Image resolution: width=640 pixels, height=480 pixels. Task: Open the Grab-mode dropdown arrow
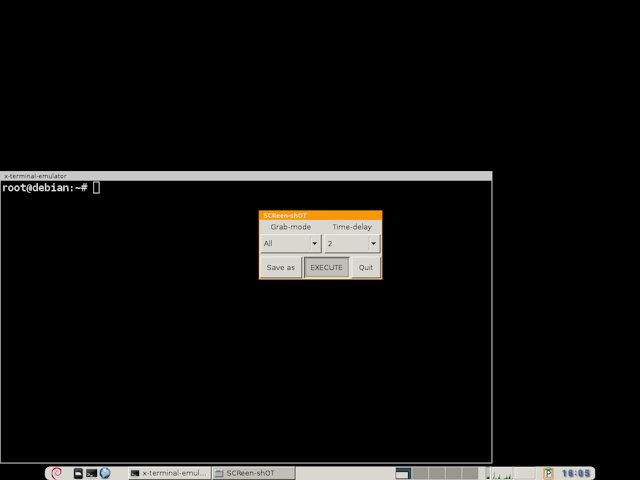315,244
